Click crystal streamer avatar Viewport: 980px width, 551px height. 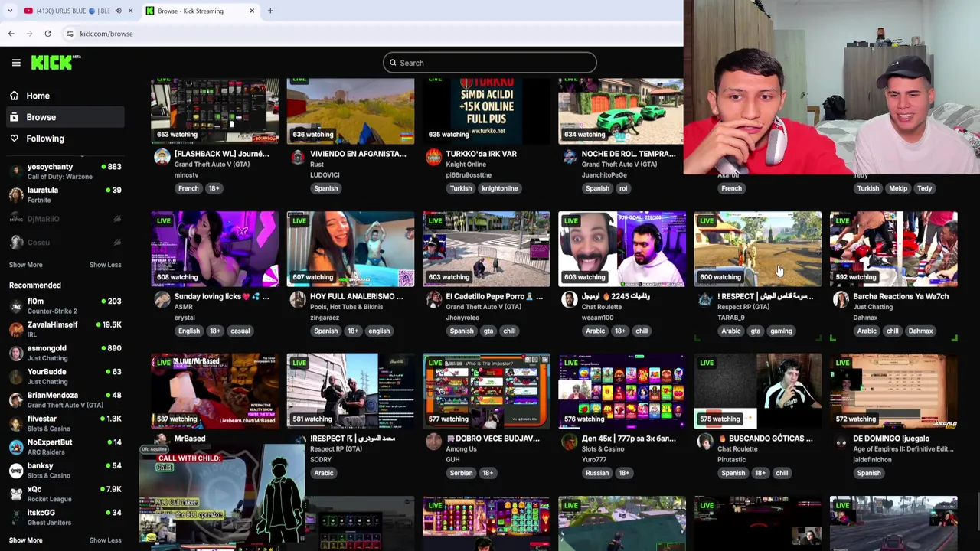tap(162, 299)
